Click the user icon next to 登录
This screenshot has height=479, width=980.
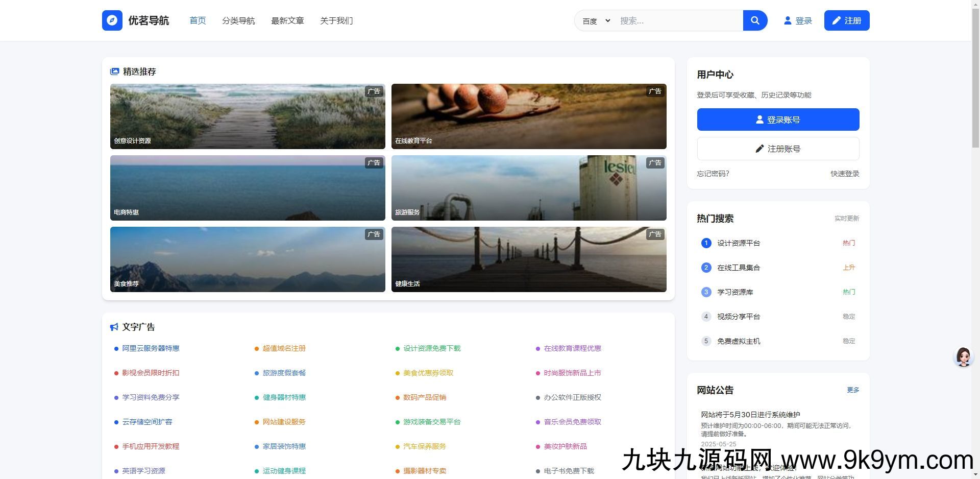point(787,20)
